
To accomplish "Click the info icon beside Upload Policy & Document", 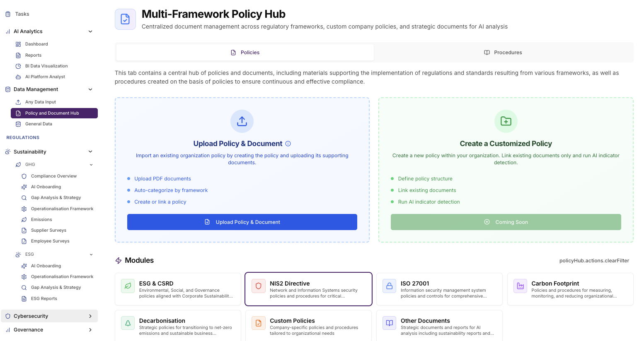I will [x=288, y=144].
